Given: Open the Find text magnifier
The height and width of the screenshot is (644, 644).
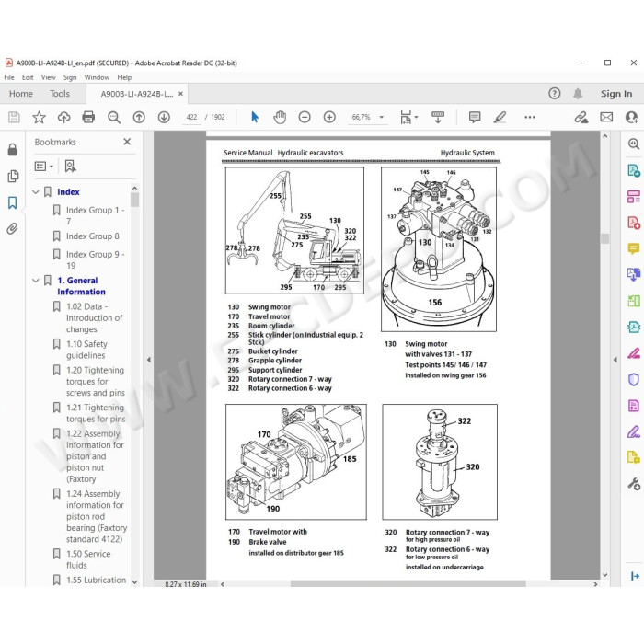Looking at the screenshot, I should 114,118.
